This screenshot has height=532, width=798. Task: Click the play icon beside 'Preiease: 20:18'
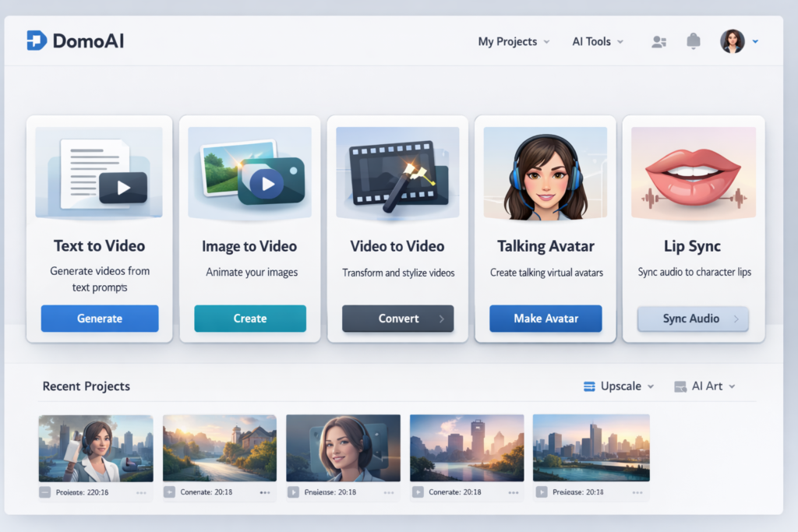(542, 492)
